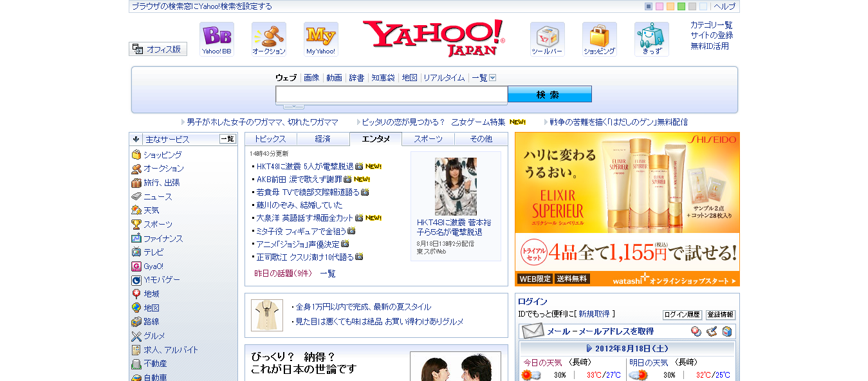This screenshot has width=868, height=381.
Task: Open the blouse thumbnail beside summer style link
Action: [x=267, y=315]
